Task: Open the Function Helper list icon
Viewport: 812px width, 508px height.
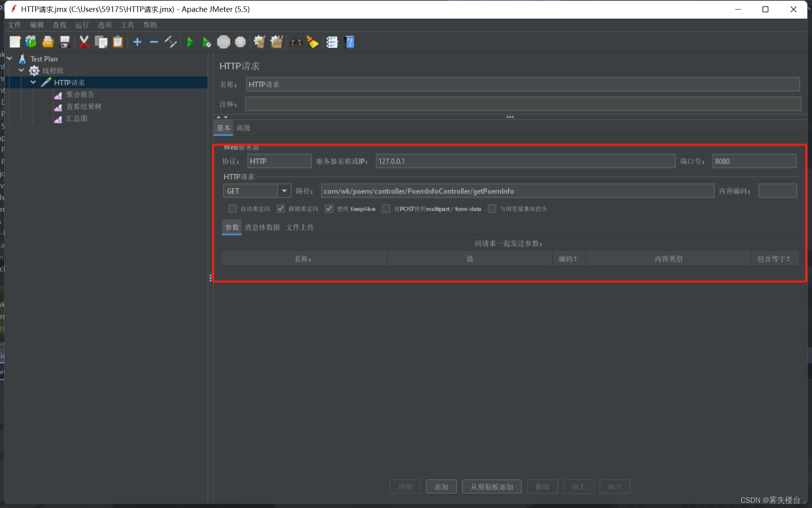Action: click(332, 42)
